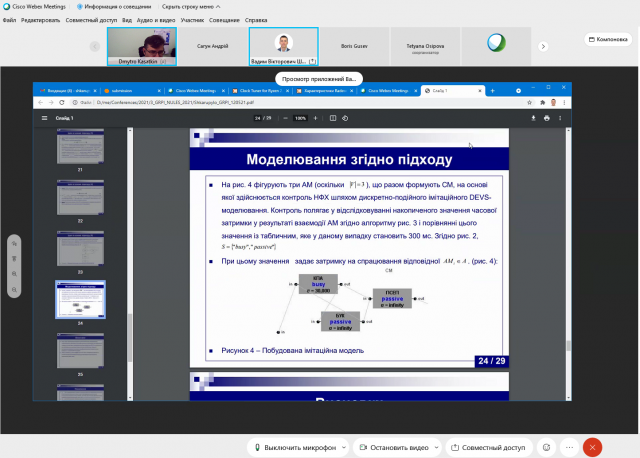Switch to Входящие mail tab
This screenshot has width=640, height=458.
pos(68,91)
